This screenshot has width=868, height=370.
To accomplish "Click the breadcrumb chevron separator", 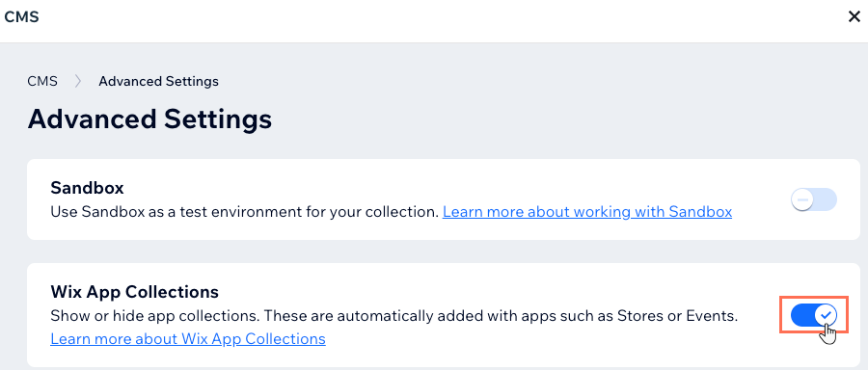I will (78, 81).
